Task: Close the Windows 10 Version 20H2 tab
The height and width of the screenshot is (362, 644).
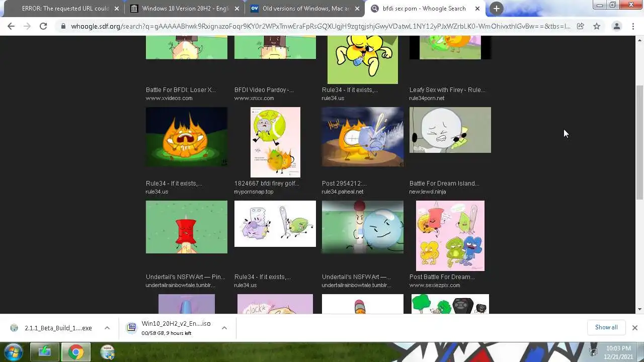Action: 237,9
